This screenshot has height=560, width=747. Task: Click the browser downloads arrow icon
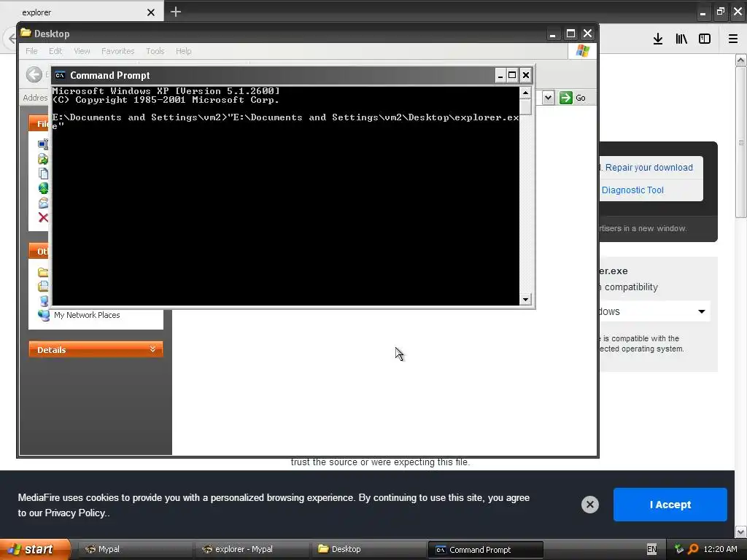click(658, 39)
